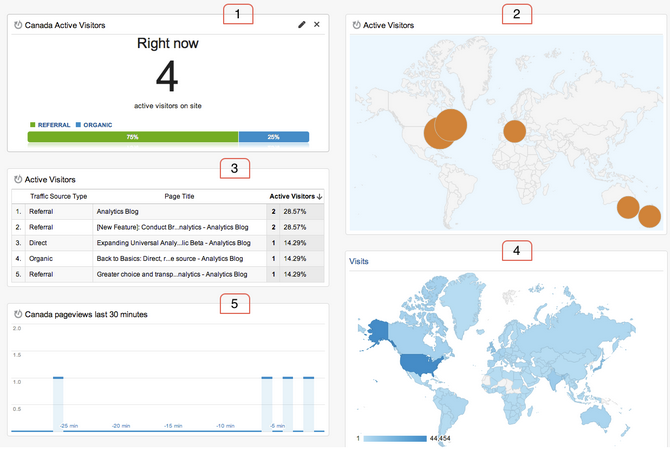
Task: Select the blue 25% organic bar segment
Action: tap(273, 137)
